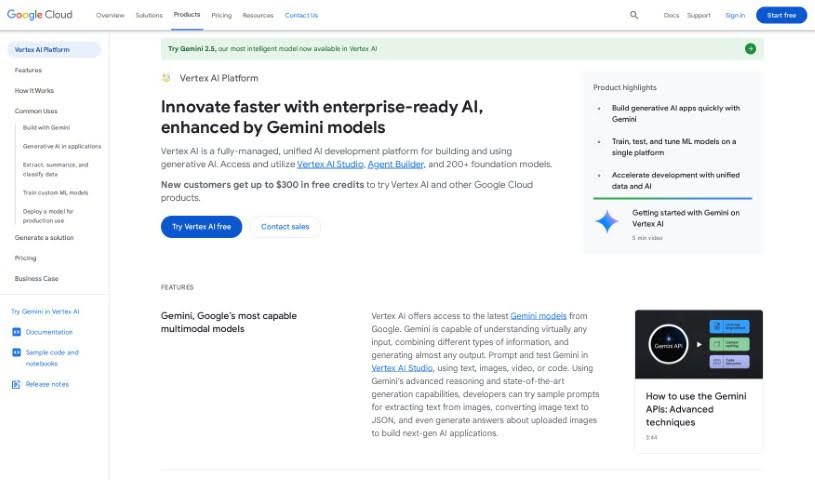815x480 pixels.
Task: Select Train, test, and tune ML models highlight
Action: point(674,147)
